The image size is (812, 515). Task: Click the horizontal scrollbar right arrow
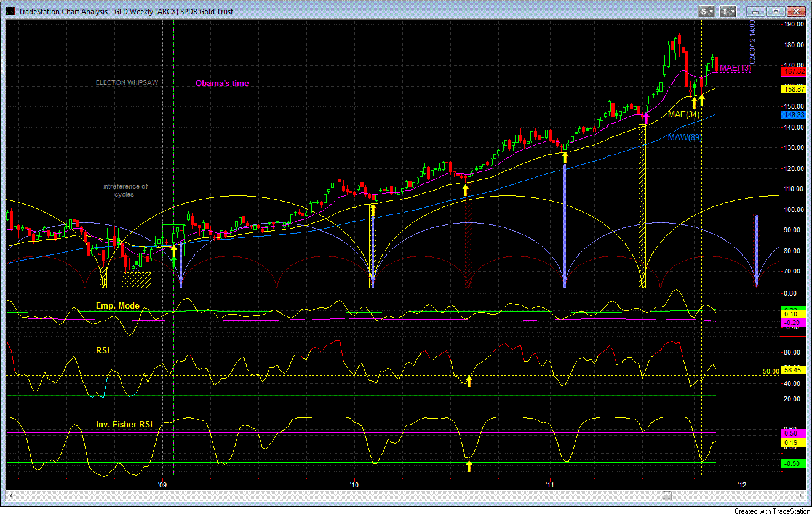[x=800, y=495]
